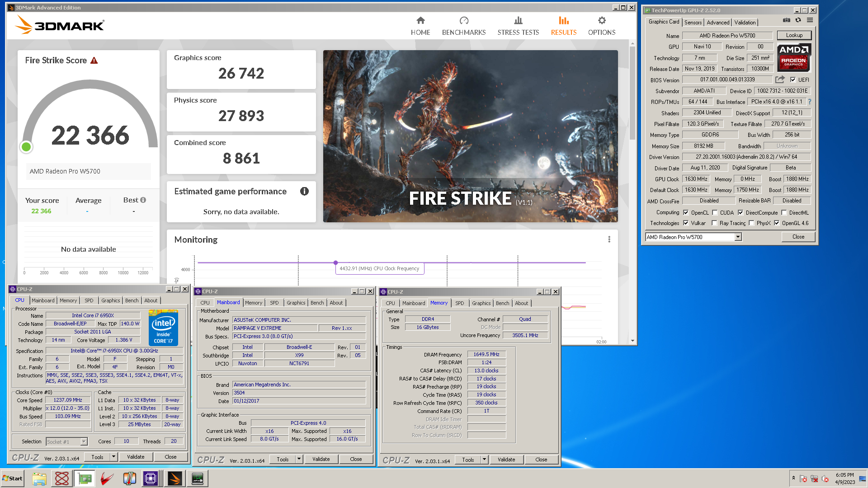
Task: Toggle the DirectCompute checkbox
Action: point(741,212)
